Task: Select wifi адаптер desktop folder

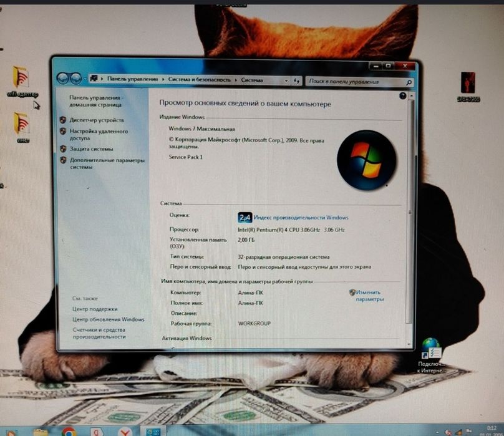Action: click(x=22, y=82)
